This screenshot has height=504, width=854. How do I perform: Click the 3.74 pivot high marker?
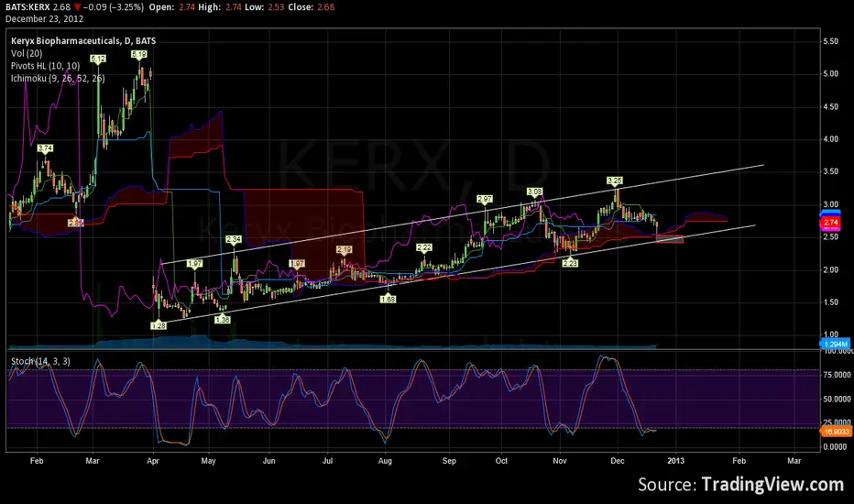45,148
